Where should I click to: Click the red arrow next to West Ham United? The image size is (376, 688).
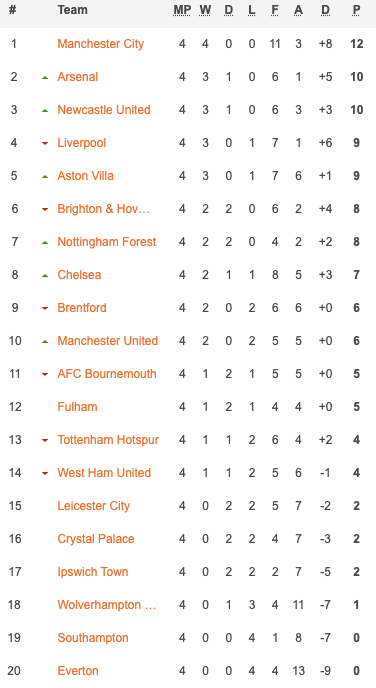click(x=45, y=473)
